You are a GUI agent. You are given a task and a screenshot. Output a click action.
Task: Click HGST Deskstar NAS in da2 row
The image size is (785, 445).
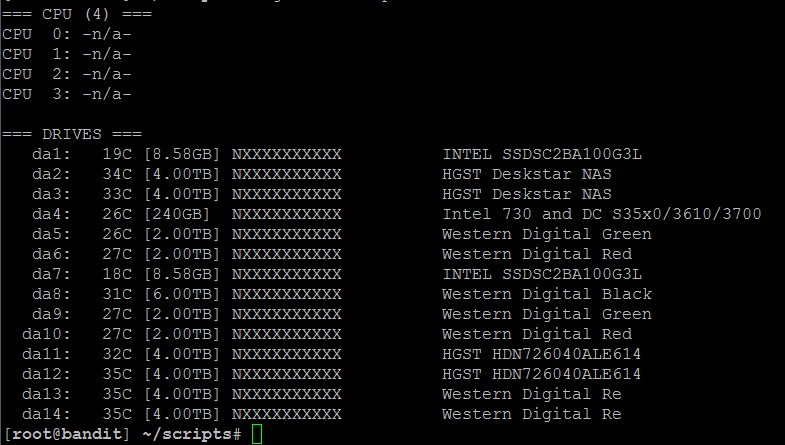(527, 174)
